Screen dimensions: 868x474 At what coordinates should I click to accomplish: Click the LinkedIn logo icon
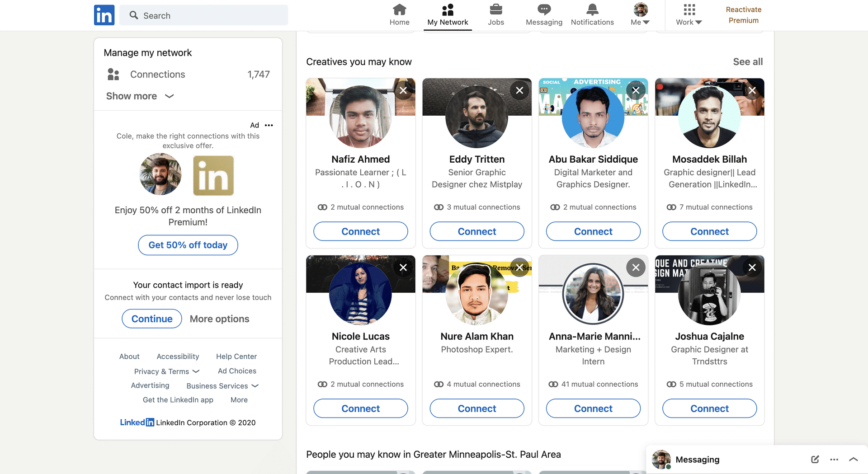pyautogui.click(x=104, y=15)
